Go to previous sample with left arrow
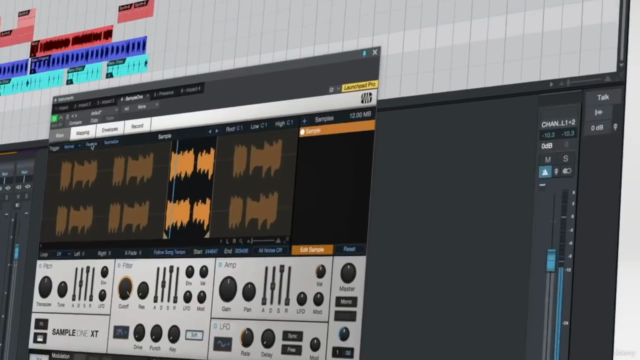This screenshot has width=640, height=360. coord(210,131)
